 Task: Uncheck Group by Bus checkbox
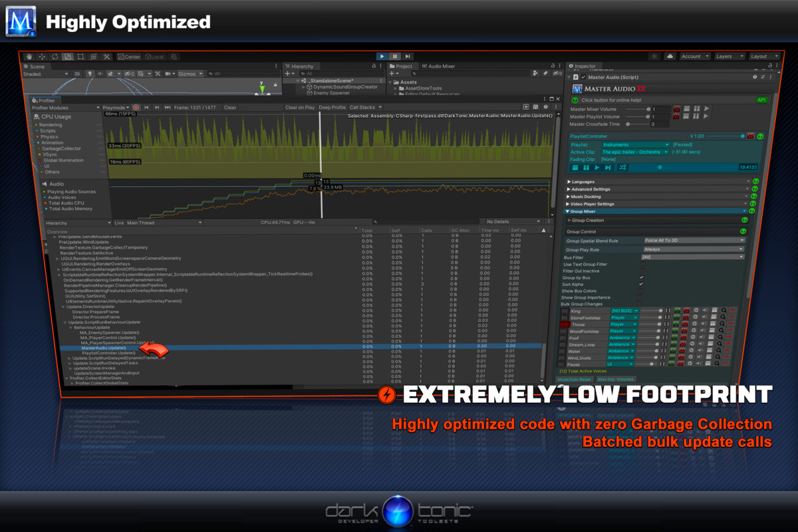[x=641, y=277]
